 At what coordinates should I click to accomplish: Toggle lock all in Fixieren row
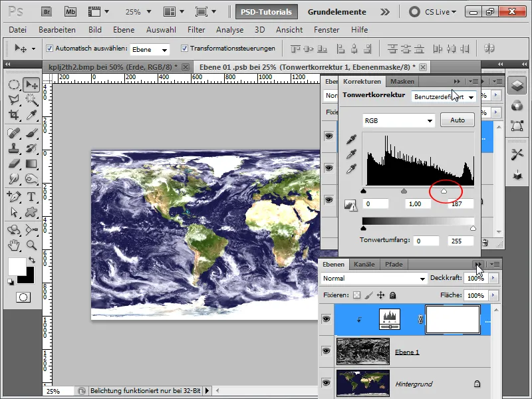tap(392, 295)
